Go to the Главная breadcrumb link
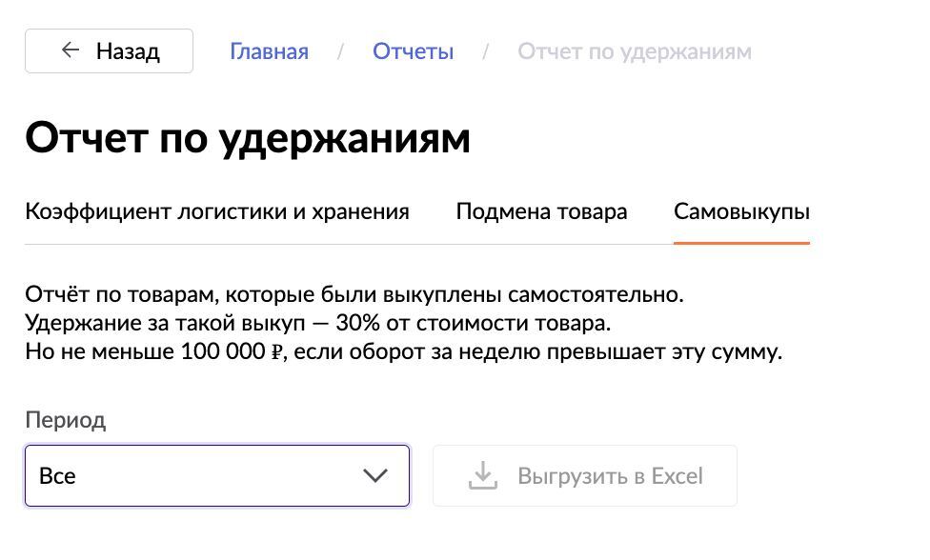The height and width of the screenshot is (560, 930). coord(269,51)
